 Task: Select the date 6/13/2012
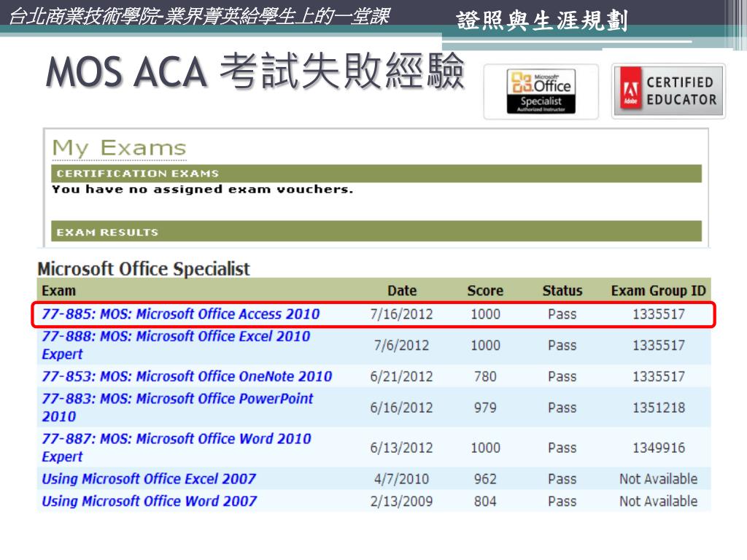[402, 448]
